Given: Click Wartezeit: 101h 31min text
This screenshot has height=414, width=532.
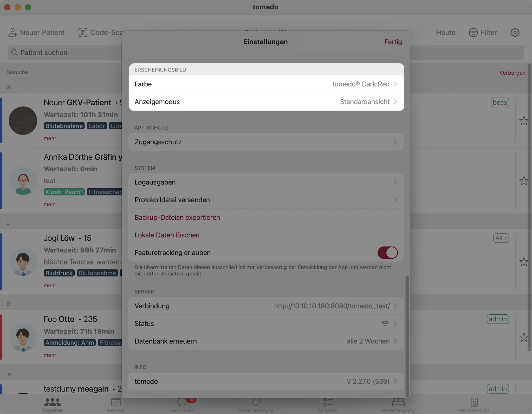Looking at the screenshot, I should [x=81, y=115].
